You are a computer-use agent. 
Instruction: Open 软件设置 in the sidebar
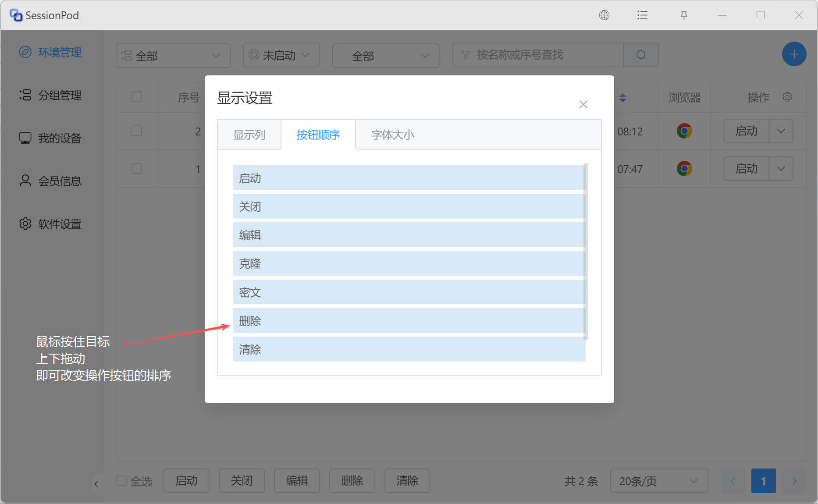click(x=50, y=224)
